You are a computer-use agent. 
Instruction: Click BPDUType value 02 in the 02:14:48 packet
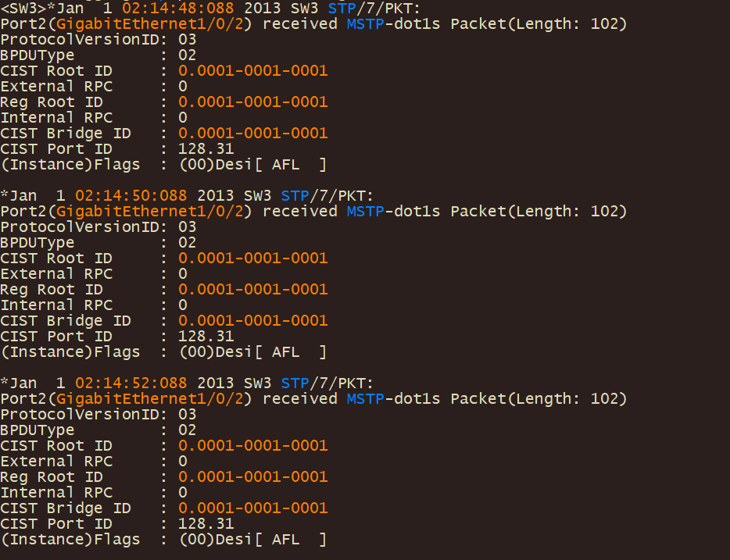coord(188,55)
